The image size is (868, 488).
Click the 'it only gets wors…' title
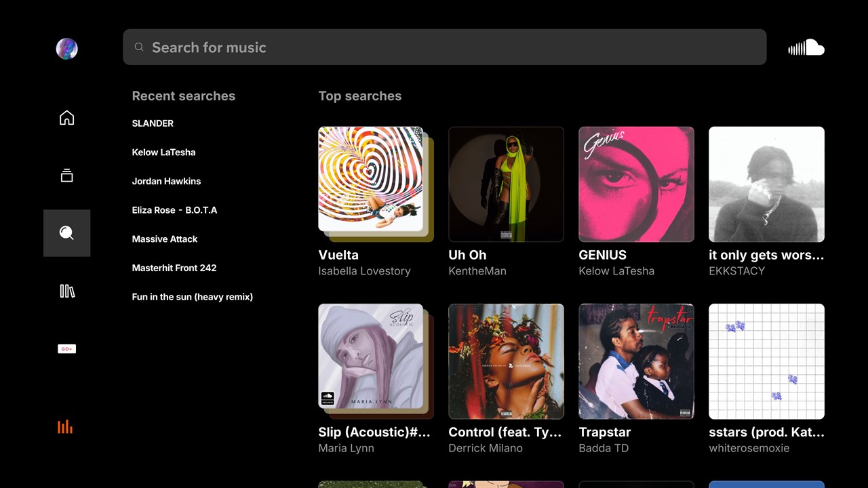tap(766, 255)
